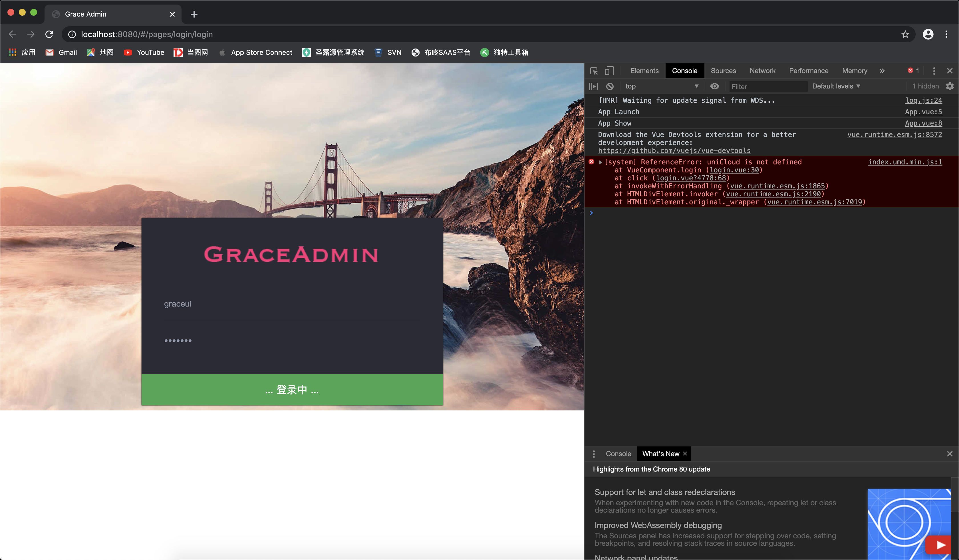The height and width of the screenshot is (560, 959).
Task: Show the console sidebar panel icon
Action: pyautogui.click(x=593, y=86)
